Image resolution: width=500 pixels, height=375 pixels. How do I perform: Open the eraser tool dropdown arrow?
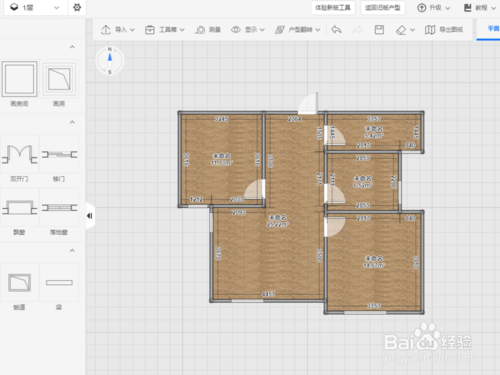click(413, 30)
